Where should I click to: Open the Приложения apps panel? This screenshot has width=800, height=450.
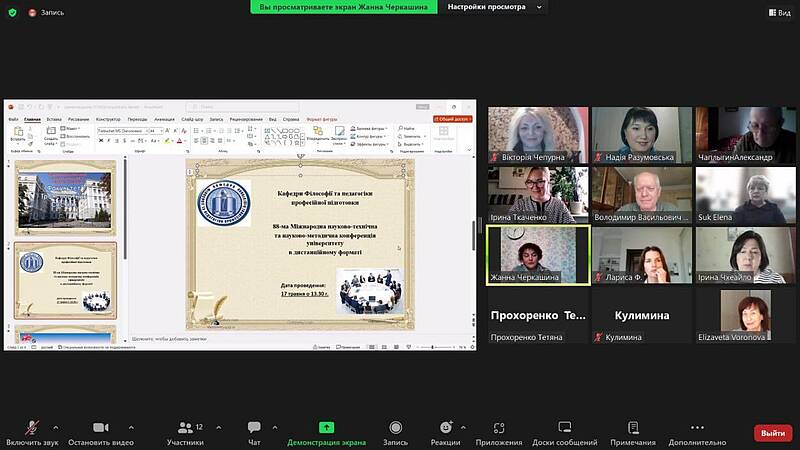point(499,433)
